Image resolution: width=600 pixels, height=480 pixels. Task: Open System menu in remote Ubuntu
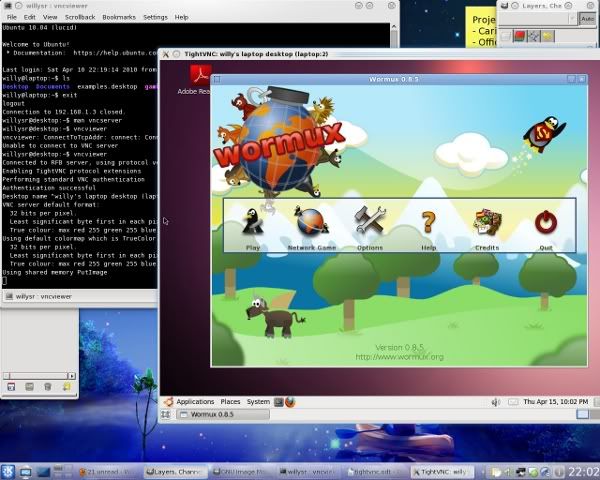click(x=258, y=402)
